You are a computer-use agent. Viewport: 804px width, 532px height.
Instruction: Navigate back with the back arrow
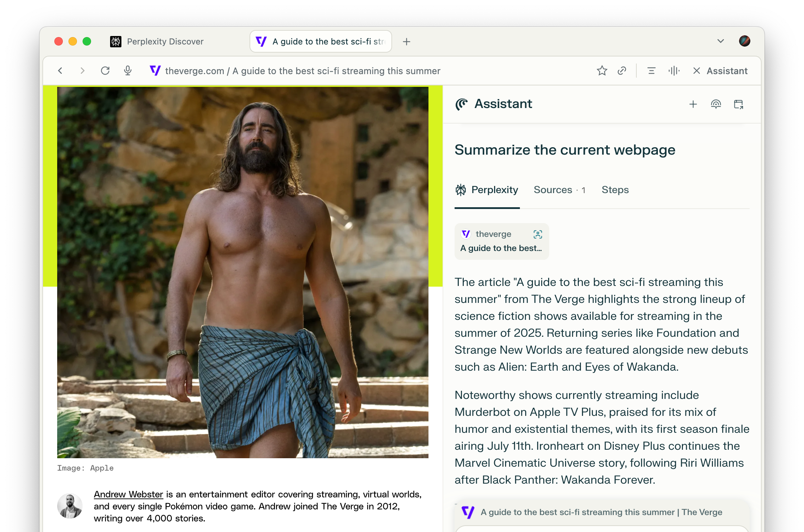(x=60, y=71)
